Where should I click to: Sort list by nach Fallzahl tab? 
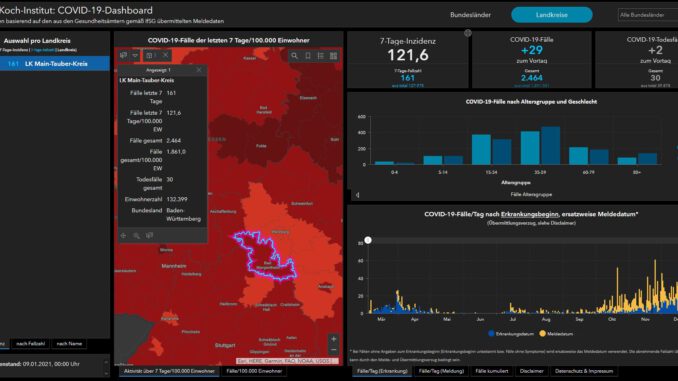[30, 344]
